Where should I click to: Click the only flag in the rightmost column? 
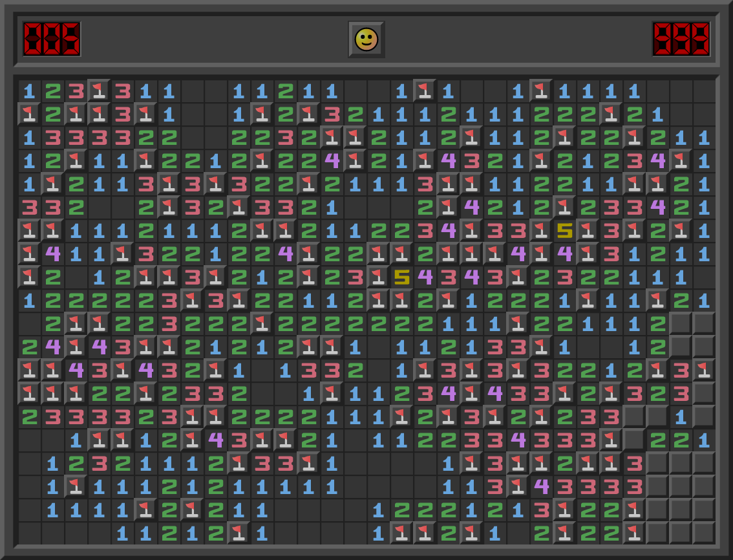704,370
